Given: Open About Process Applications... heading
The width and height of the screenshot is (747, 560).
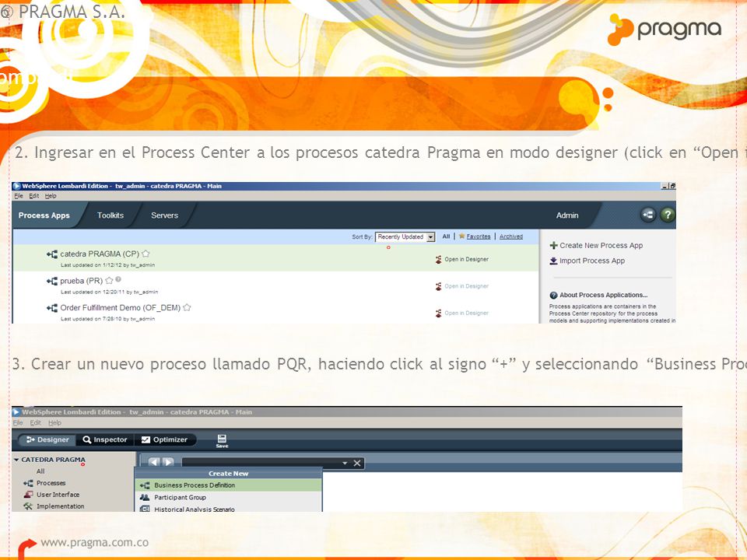Looking at the screenshot, I should click(x=604, y=296).
